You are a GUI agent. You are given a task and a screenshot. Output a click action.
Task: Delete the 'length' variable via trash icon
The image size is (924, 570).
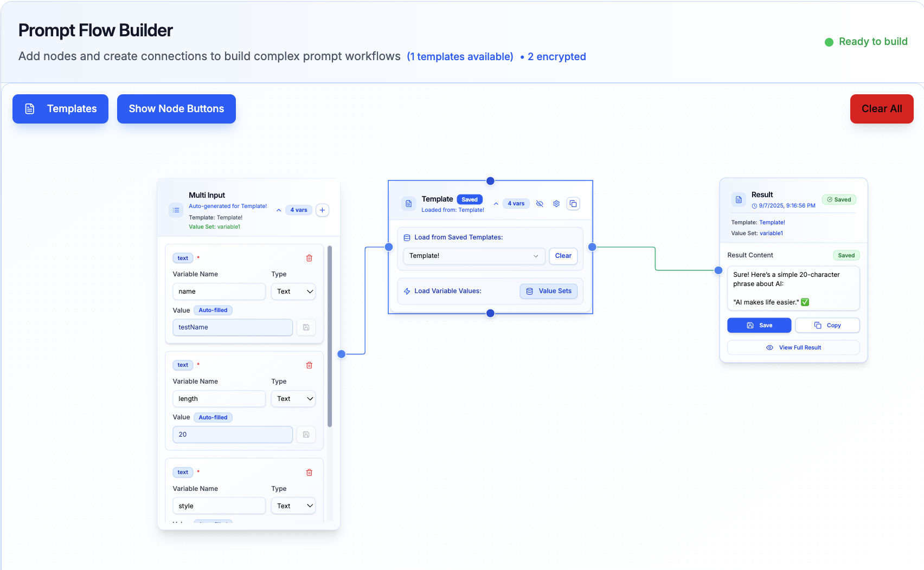[309, 366]
